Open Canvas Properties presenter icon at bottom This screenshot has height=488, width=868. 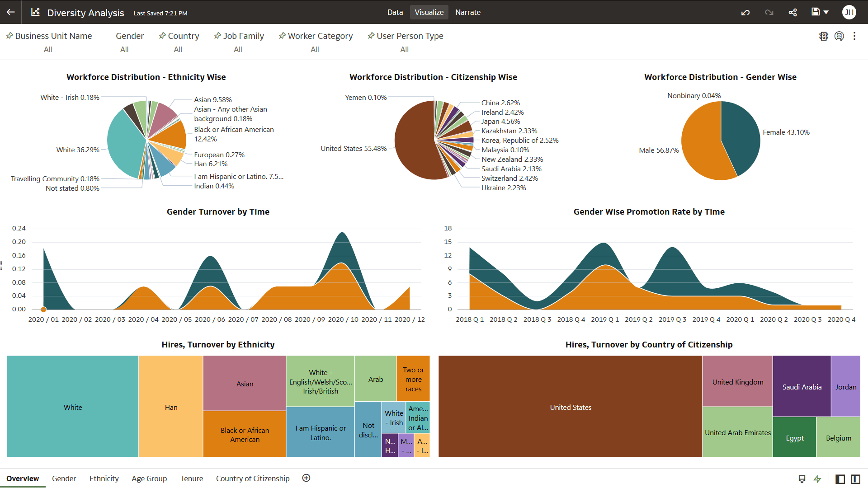pos(802,479)
